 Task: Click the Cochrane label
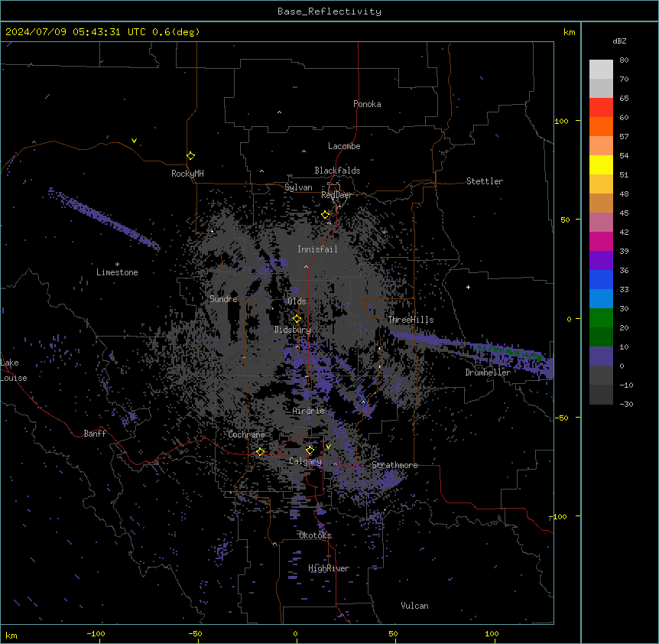point(246,434)
